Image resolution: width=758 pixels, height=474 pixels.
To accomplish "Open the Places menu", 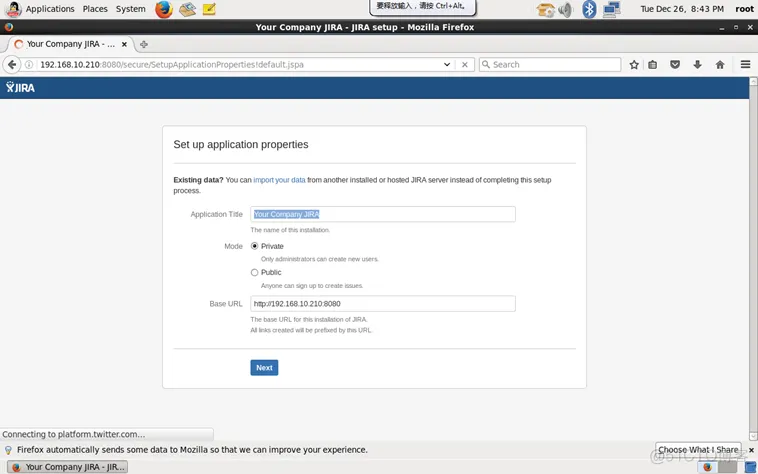I will (95, 9).
